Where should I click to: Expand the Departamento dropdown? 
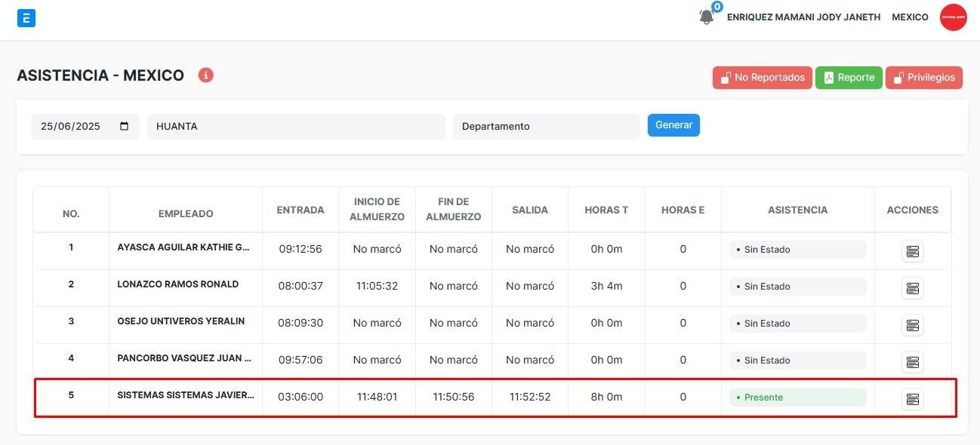[546, 127]
